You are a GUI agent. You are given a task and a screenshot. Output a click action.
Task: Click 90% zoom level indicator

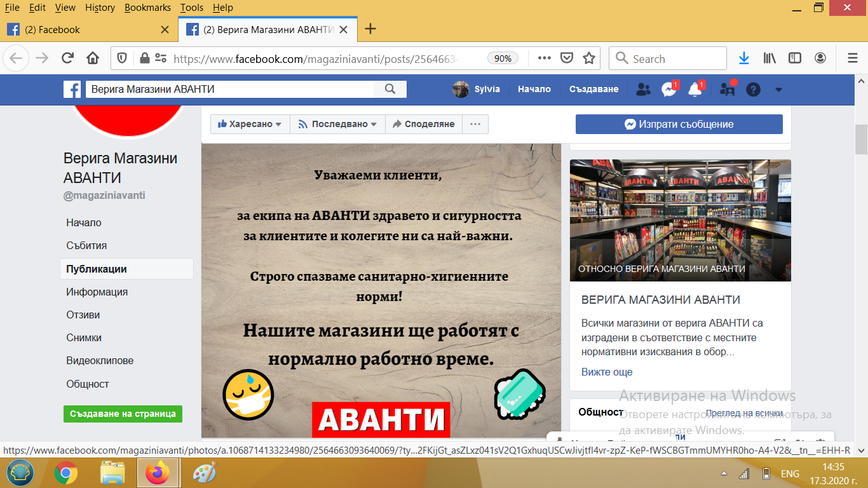click(x=503, y=58)
